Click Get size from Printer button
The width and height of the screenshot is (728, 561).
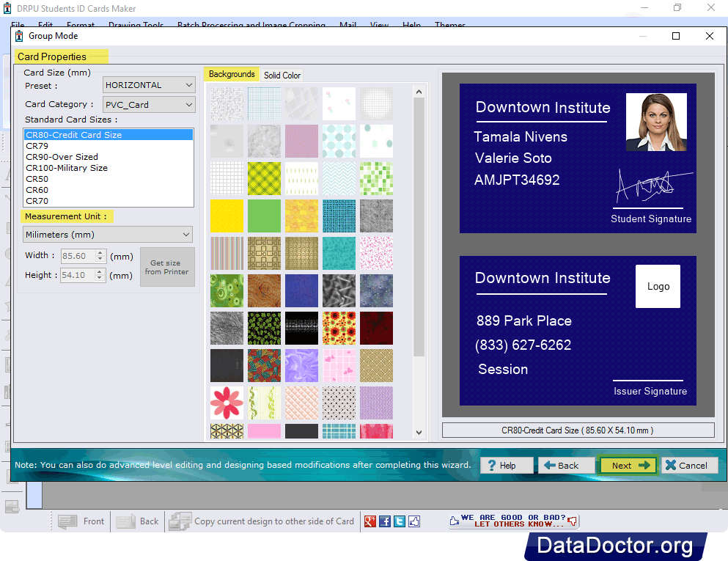(166, 267)
